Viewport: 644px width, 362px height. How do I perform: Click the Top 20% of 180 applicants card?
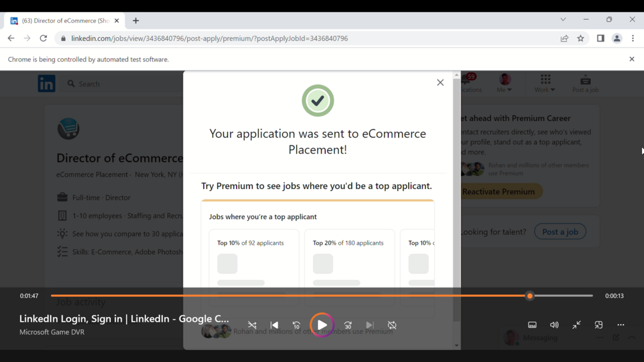(x=349, y=267)
